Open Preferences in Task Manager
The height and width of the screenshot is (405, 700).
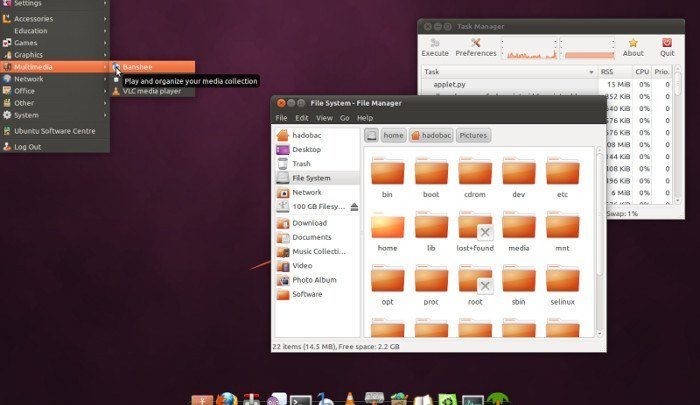tap(475, 48)
